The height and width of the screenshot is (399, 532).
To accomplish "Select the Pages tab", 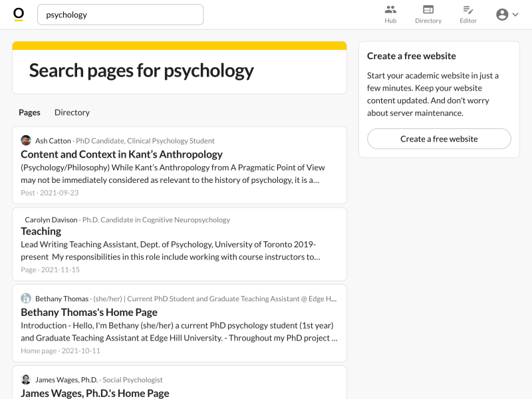I will pyautogui.click(x=29, y=112).
